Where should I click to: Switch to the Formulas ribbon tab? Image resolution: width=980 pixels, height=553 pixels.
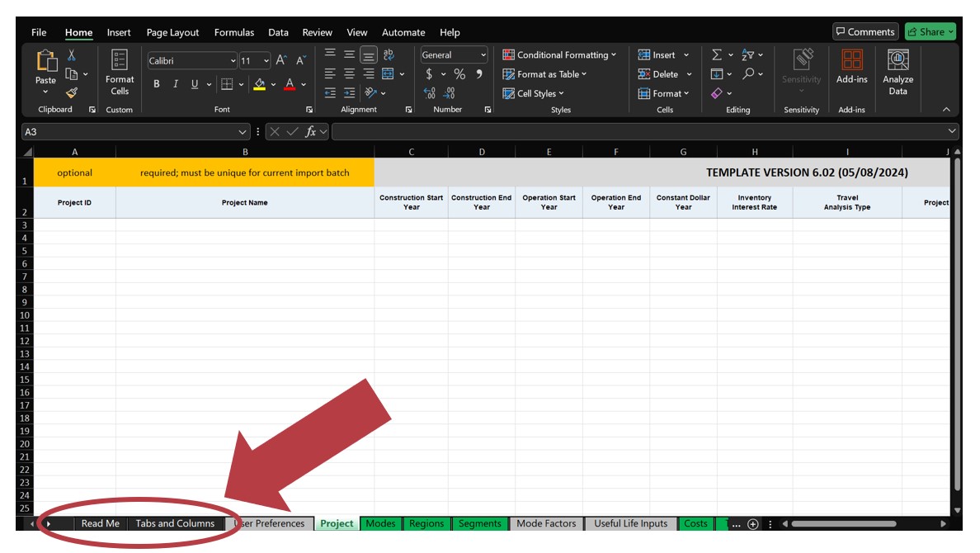coord(234,32)
